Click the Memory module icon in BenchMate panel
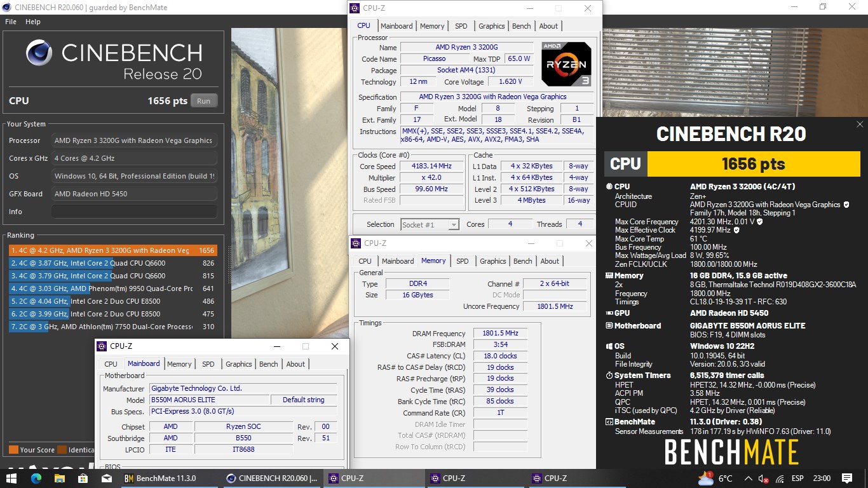 coord(609,276)
